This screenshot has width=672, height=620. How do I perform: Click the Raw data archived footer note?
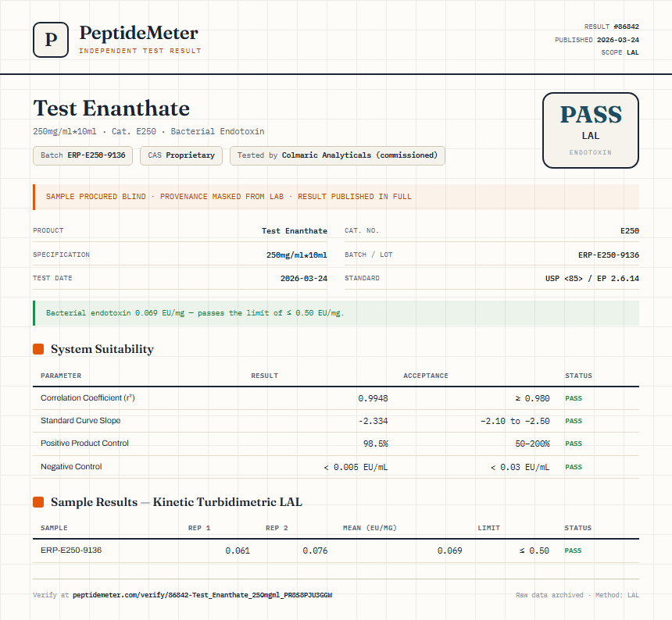pos(577,595)
